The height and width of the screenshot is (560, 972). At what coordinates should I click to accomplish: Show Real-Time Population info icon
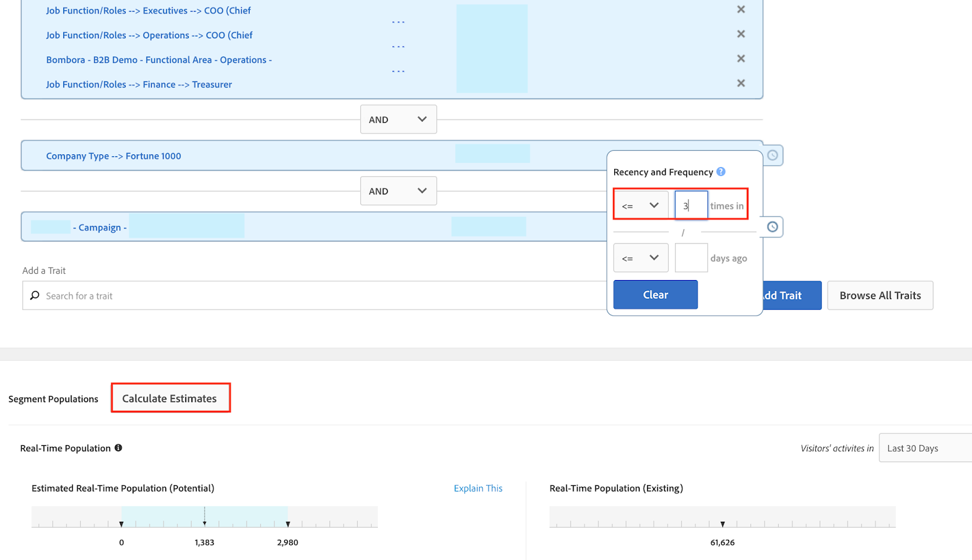[118, 448]
